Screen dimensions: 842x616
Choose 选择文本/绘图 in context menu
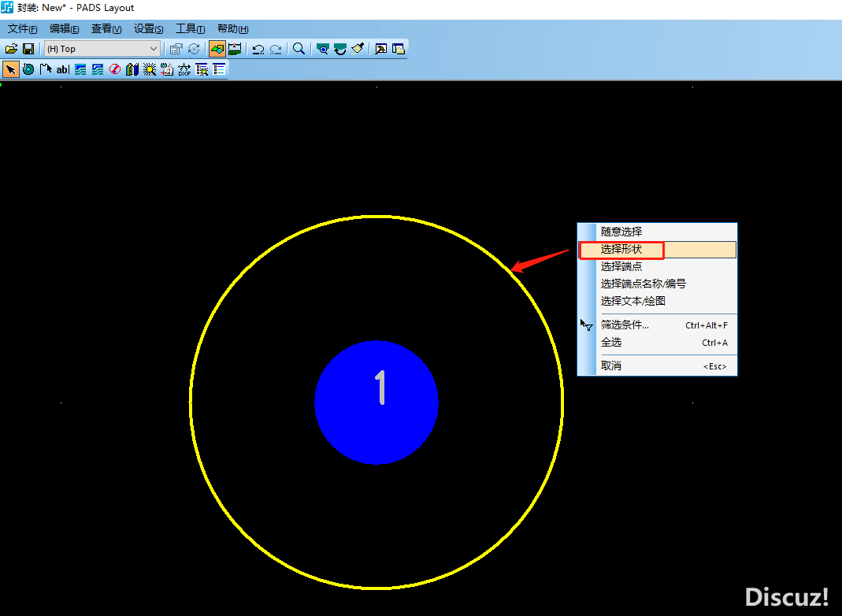[657, 301]
